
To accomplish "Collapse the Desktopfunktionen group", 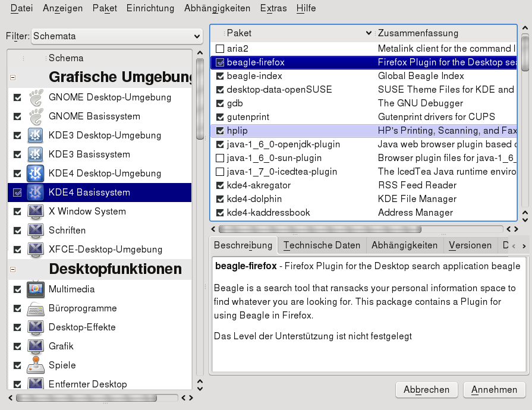I will (x=13, y=270).
